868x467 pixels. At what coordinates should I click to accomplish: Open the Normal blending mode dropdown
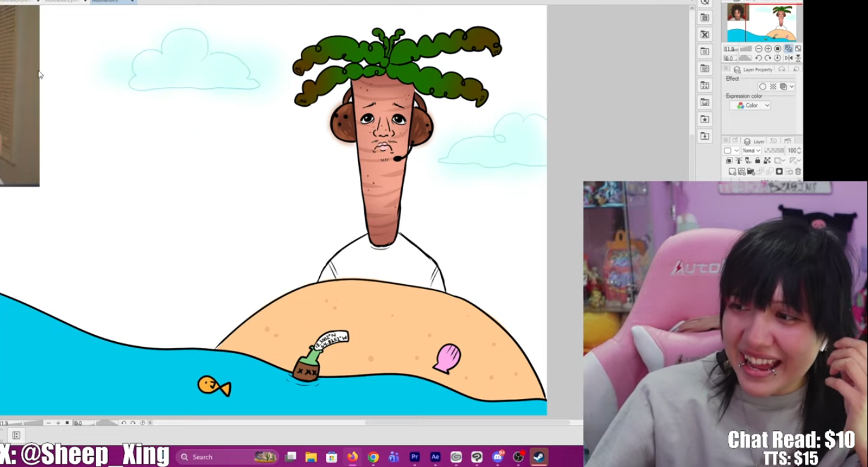(x=752, y=151)
